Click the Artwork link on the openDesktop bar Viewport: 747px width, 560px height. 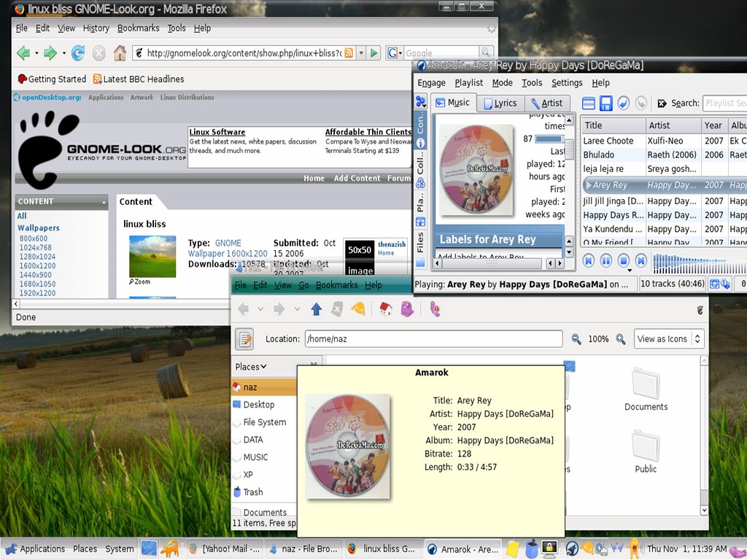point(142,97)
